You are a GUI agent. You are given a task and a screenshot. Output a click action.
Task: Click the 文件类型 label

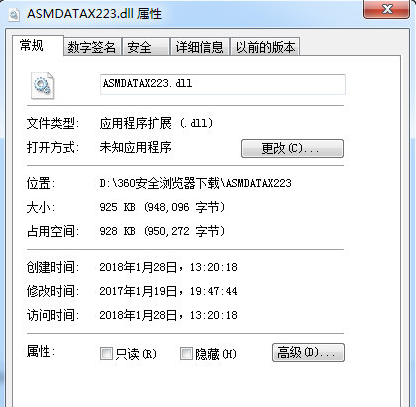pyautogui.click(x=53, y=123)
